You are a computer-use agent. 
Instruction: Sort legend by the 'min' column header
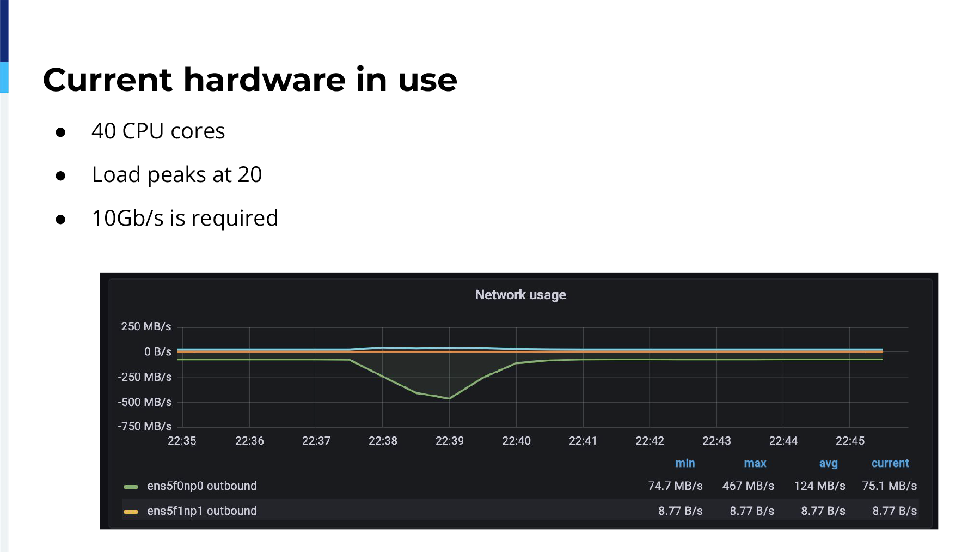685,463
